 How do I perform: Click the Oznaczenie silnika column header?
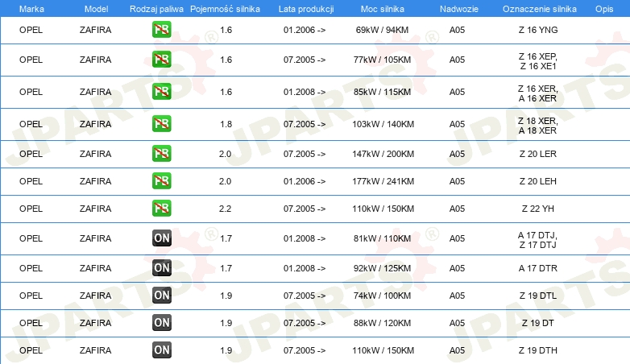[539, 9]
